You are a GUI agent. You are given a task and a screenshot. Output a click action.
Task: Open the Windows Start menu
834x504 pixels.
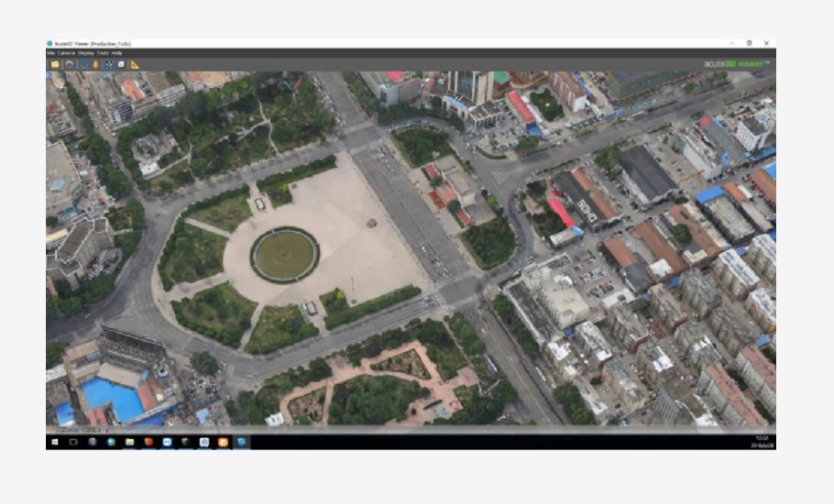click(x=54, y=442)
